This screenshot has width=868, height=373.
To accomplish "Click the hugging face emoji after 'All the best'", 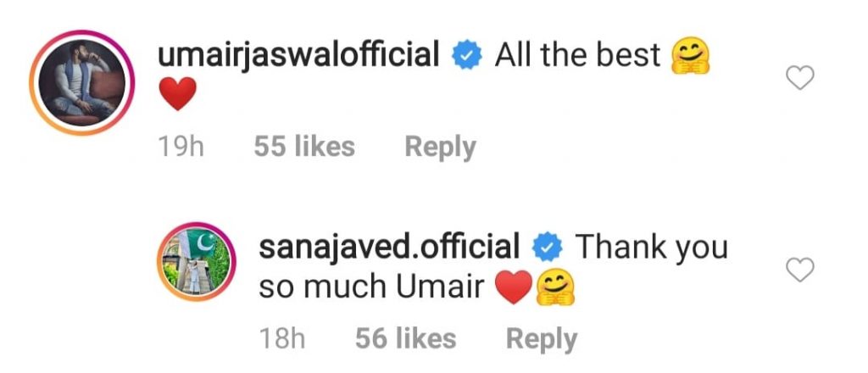I will tap(690, 56).
